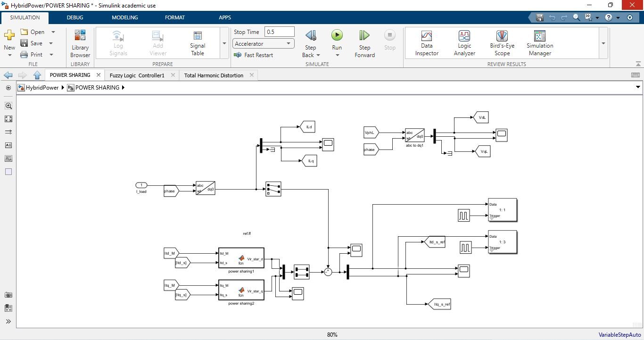Toggle Fast Restart mode
The height and width of the screenshot is (340, 644).
click(x=254, y=55)
